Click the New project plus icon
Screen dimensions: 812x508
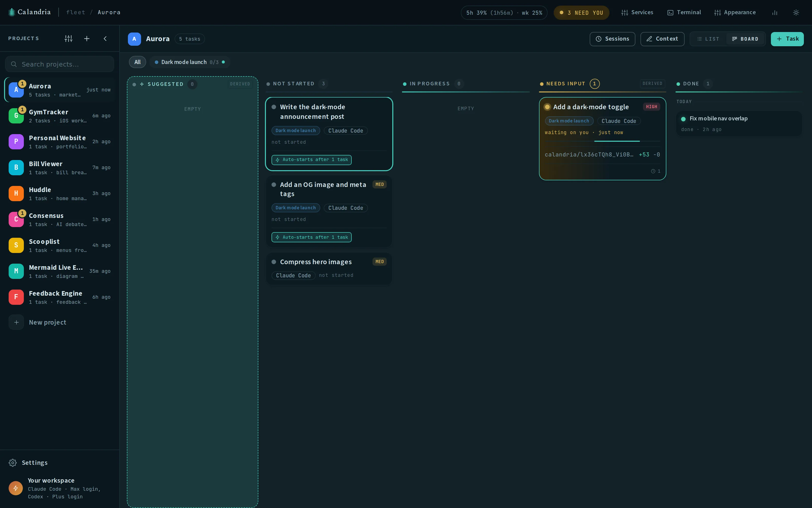16,322
